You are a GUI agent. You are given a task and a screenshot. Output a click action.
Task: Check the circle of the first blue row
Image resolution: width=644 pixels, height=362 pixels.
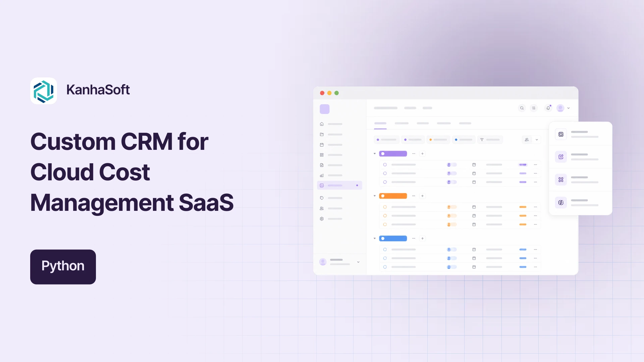coord(385,249)
